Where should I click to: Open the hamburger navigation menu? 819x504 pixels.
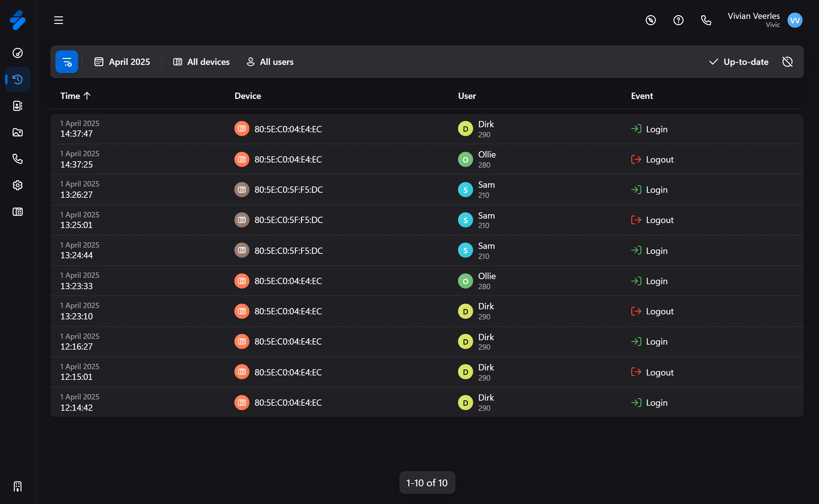[58, 20]
